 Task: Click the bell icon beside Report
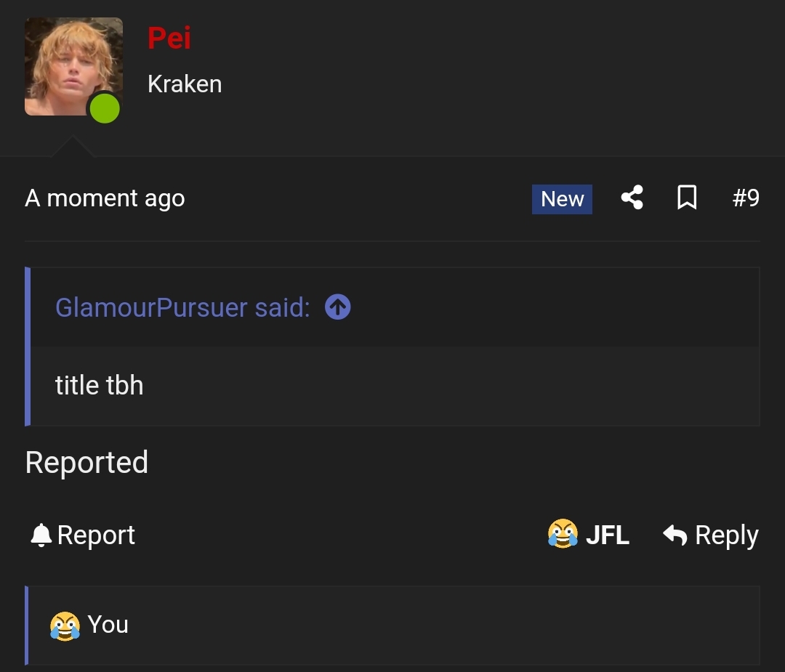coord(41,535)
